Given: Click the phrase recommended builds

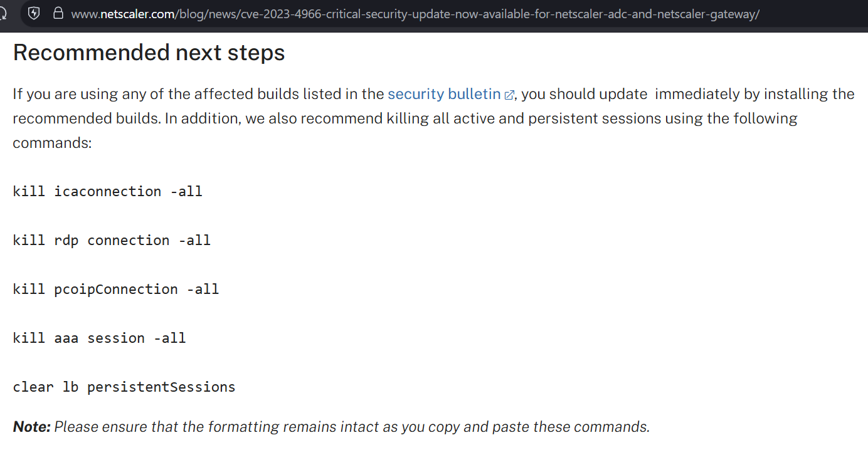Looking at the screenshot, I should [x=85, y=118].
